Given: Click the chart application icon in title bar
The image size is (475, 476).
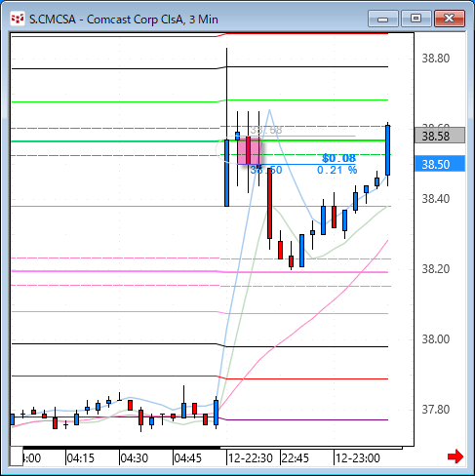Looking at the screenshot, I should [x=18, y=19].
